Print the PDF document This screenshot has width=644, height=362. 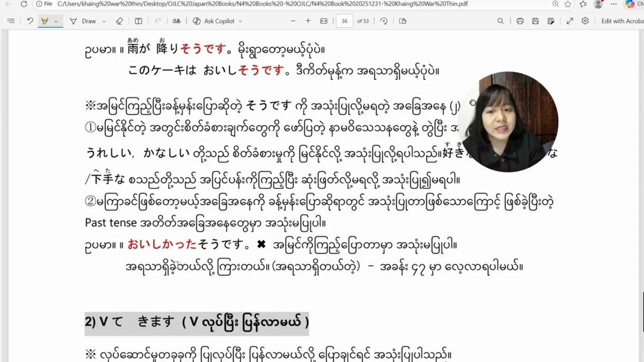click(x=520, y=21)
